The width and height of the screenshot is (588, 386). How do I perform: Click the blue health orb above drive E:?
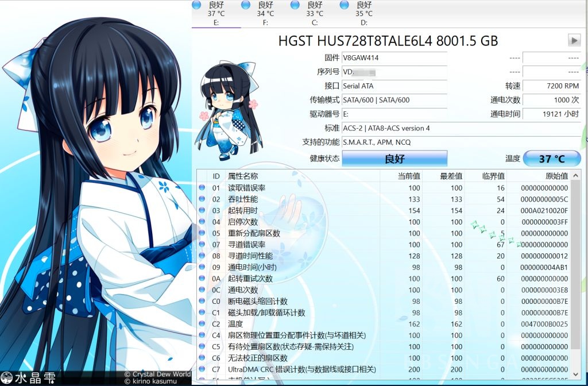196,5
